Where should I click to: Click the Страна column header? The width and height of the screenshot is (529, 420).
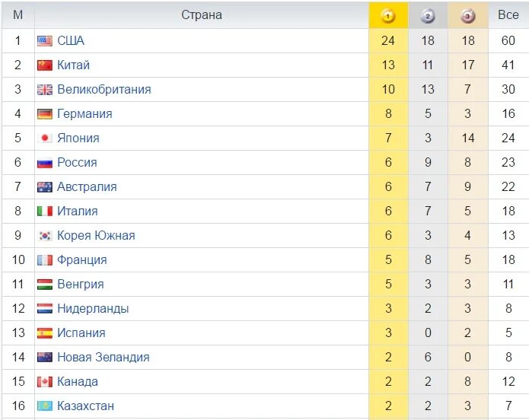tap(202, 15)
